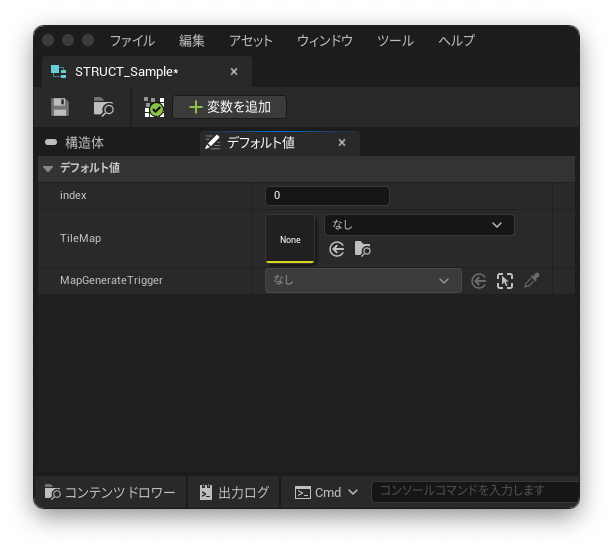613x550 pixels.
Task: Open the TileMap asset dropdown
Action: pyautogui.click(x=419, y=225)
